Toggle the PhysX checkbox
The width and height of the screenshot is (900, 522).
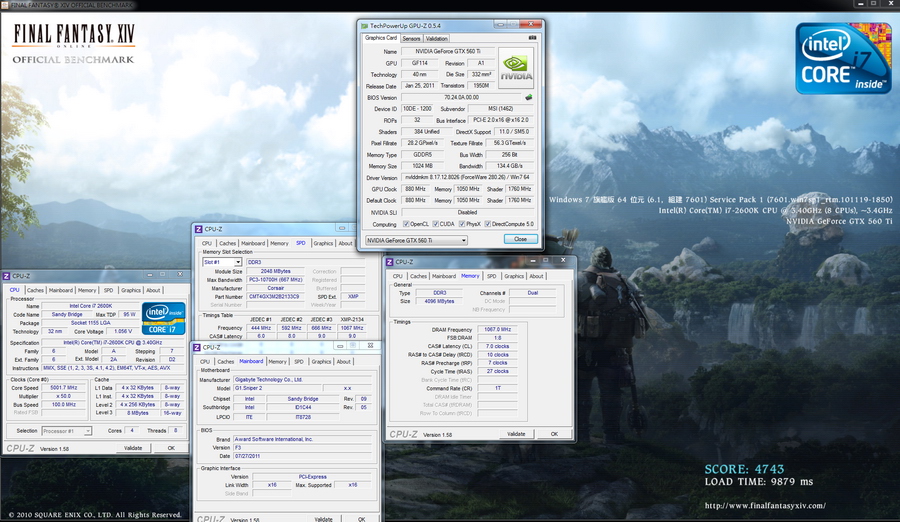tap(462, 224)
